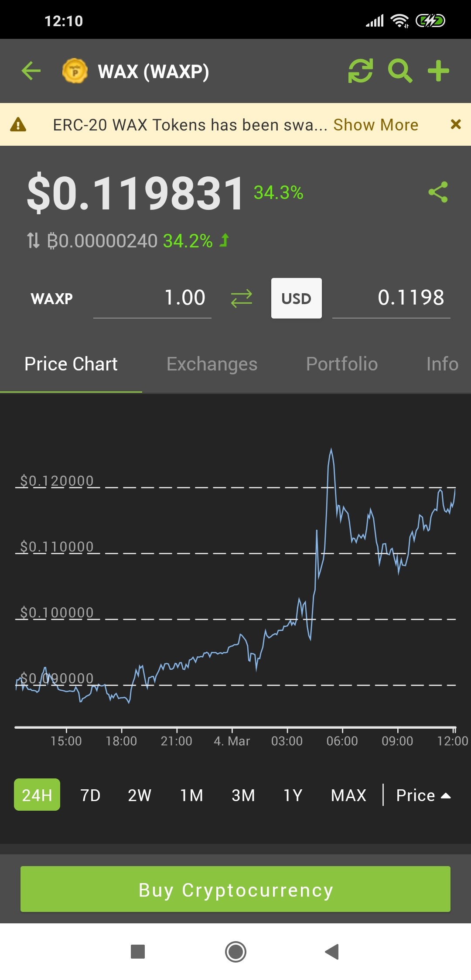The height and width of the screenshot is (980, 471).
Task: Refresh WAX price data
Action: pyautogui.click(x=360, y=71)
